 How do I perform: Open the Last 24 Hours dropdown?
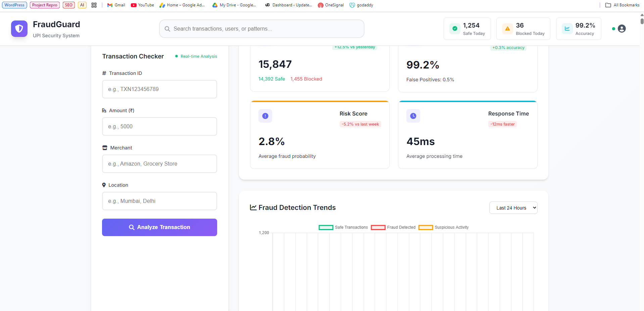[x=513, y=208]
